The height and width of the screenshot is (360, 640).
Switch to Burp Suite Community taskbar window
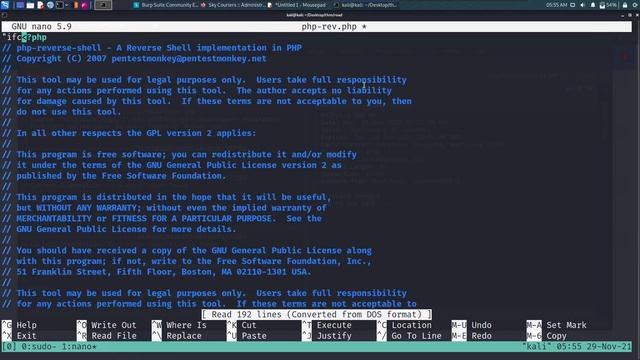point(166,5)
